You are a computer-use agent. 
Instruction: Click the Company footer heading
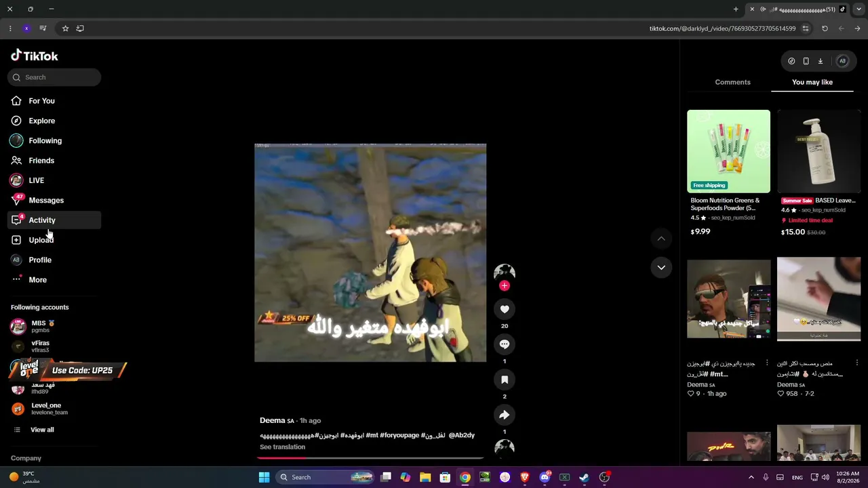26,458
